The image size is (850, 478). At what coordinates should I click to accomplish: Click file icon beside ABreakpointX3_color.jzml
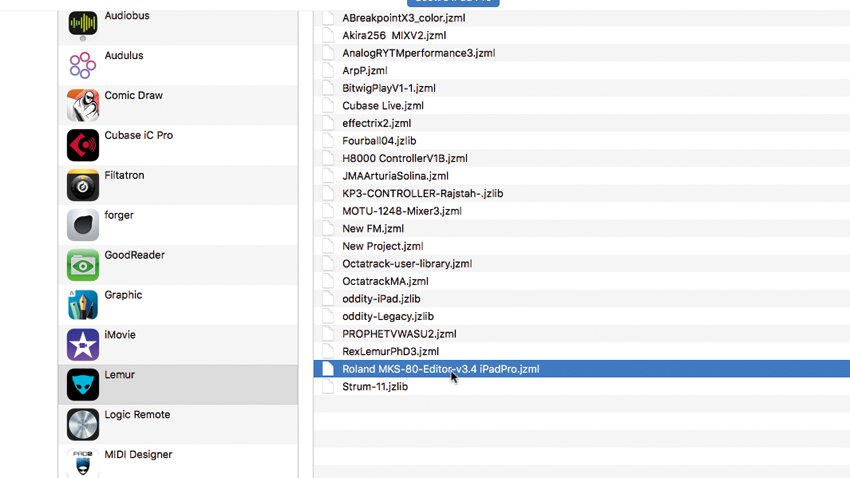tap(327, 18)
